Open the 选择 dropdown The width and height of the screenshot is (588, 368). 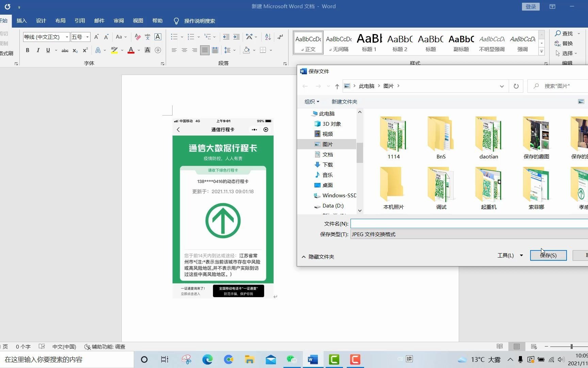tap(566, 53)
